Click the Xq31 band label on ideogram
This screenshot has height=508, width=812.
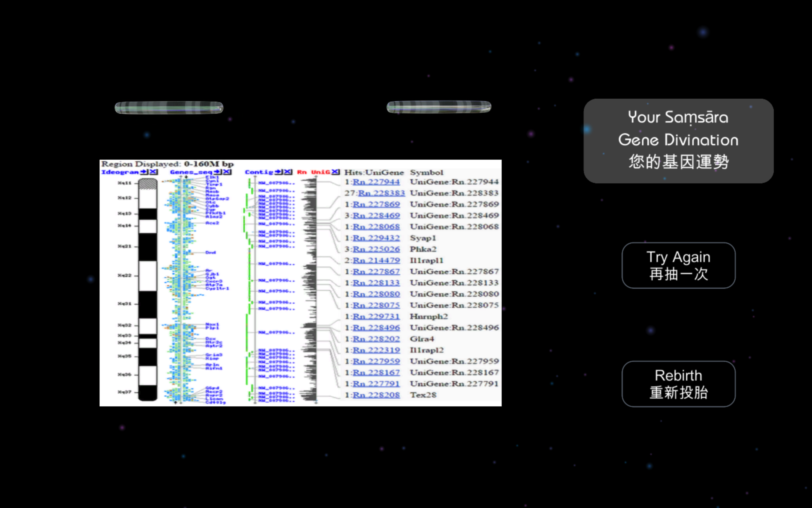pos(124,304)
